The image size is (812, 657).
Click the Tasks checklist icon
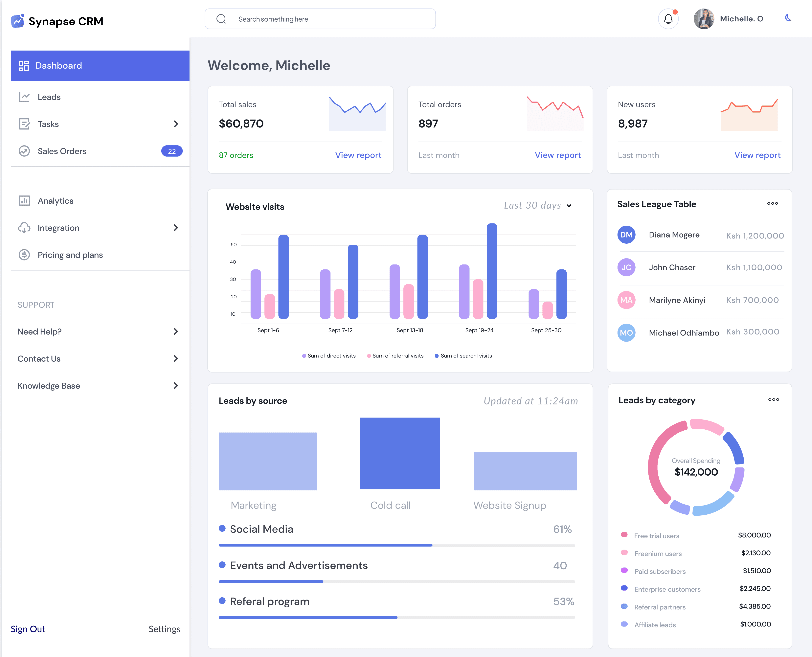tap(24, 124)
